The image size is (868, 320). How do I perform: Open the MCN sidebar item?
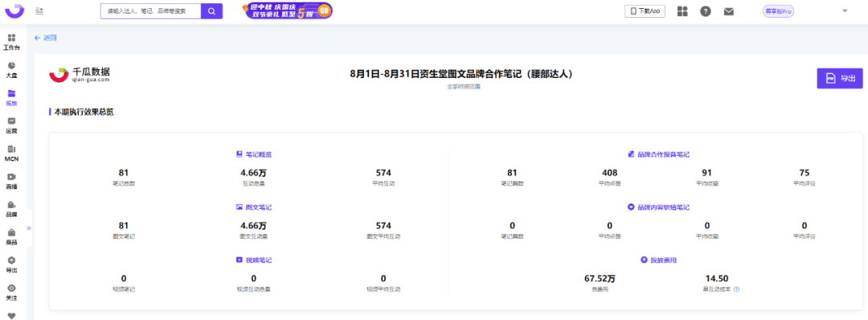click(x=11, y=154)
